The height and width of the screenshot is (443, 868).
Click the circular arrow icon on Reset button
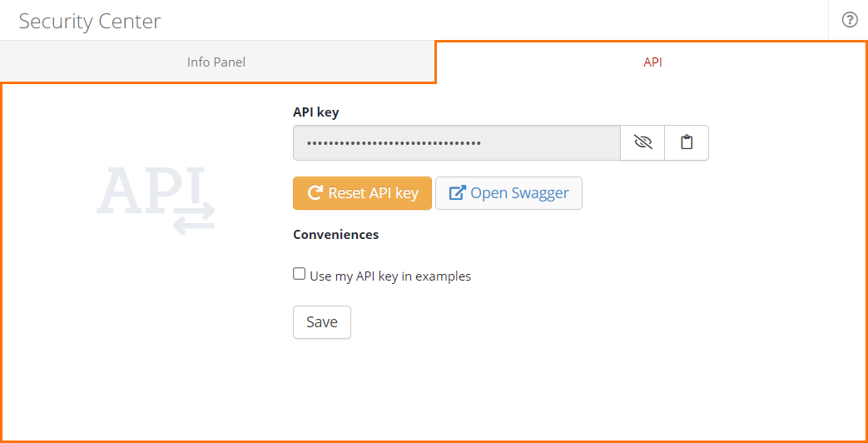(x=315, y=193)
